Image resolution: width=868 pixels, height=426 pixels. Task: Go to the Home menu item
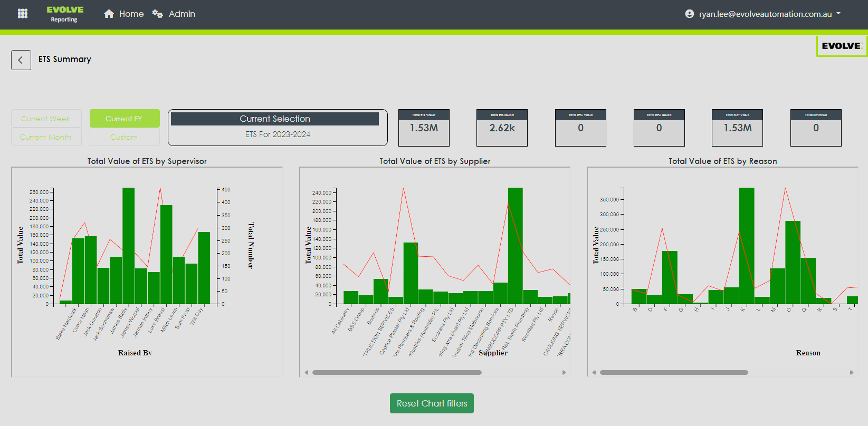(131, 14)
